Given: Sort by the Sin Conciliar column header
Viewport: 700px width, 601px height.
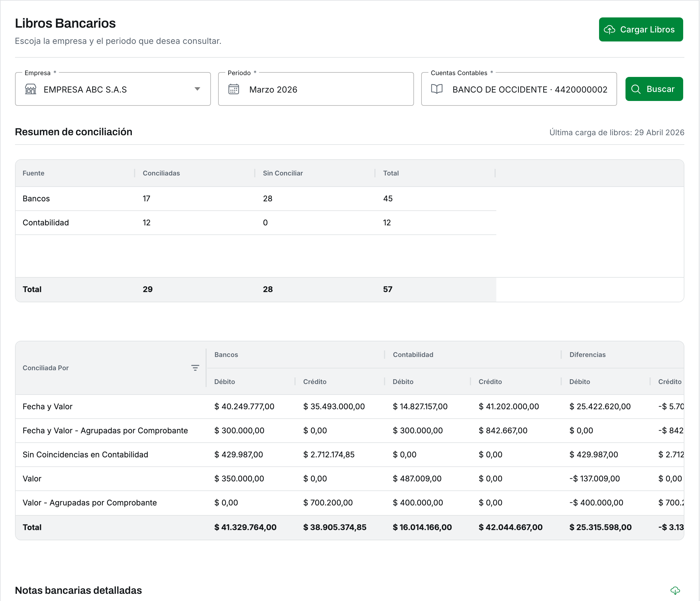Looking at the screenshot, I should [x=283, y=173].
